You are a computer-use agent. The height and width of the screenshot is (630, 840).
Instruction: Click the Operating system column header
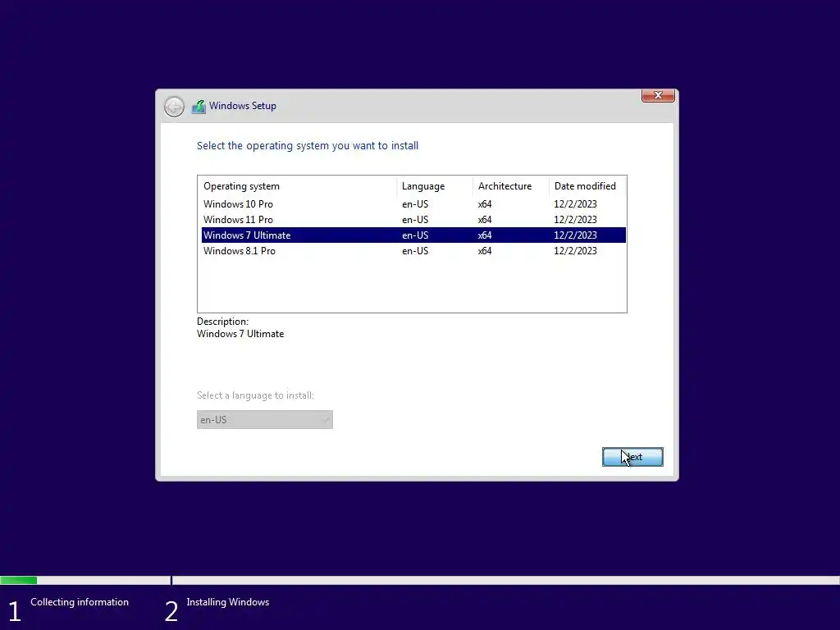pos(297,186)
